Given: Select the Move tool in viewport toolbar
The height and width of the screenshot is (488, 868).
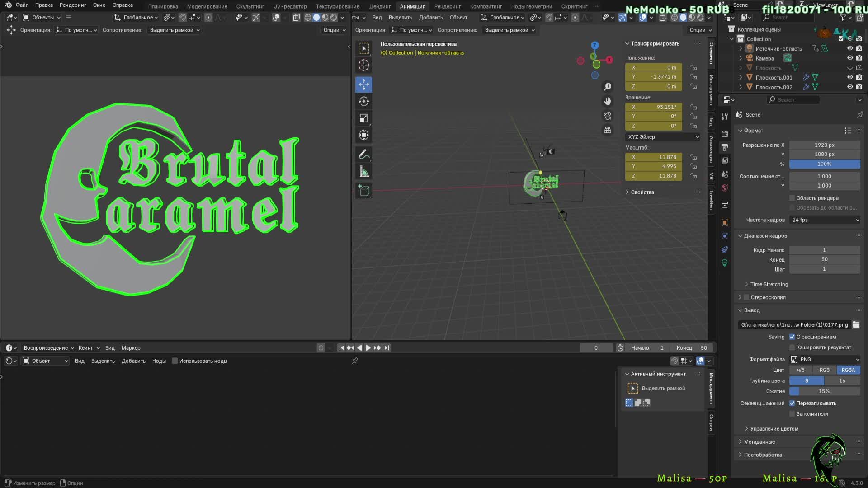Looking at the screenshot, I should (x=364, y=84).
